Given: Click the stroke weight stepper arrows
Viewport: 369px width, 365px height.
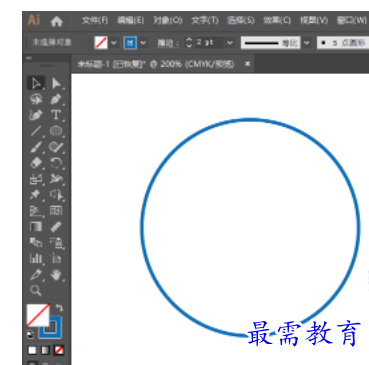Looking at the screenshot, I should coord(189,43).
